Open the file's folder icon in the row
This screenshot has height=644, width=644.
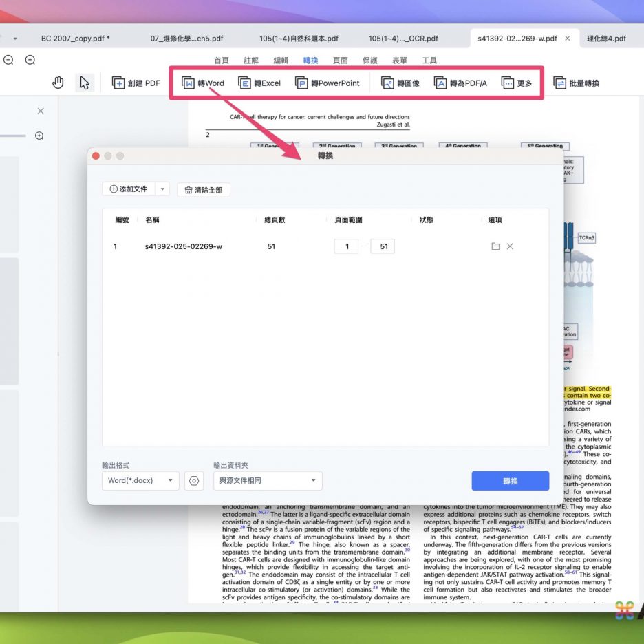click(x=495, y=246)
